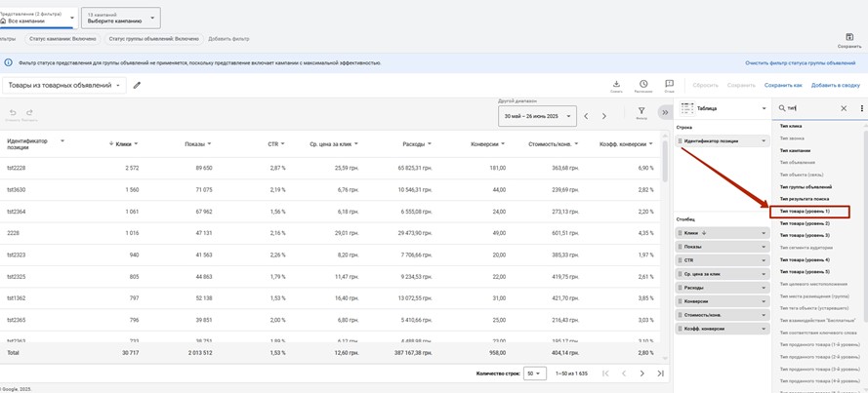Collapse side panel with double-arrow icon
868x393 pixels.
click(x=665, y=112)
